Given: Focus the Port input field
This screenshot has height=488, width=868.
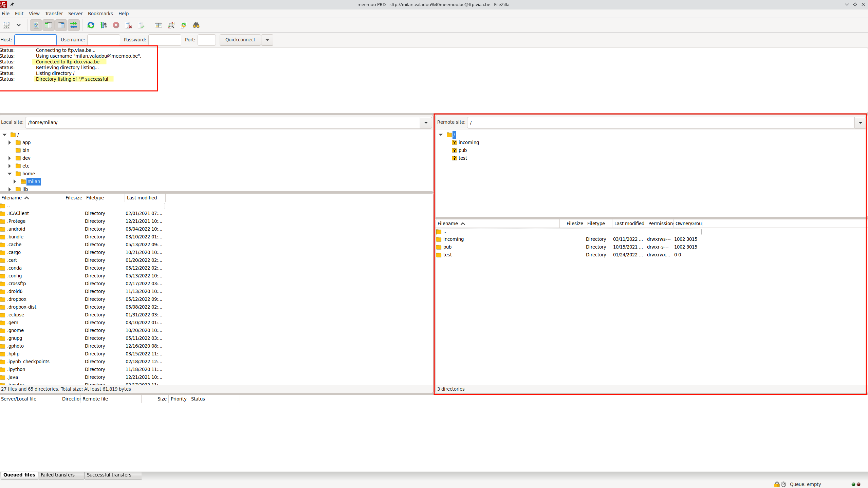Looking at the screenshot, I should click(206, 40).
